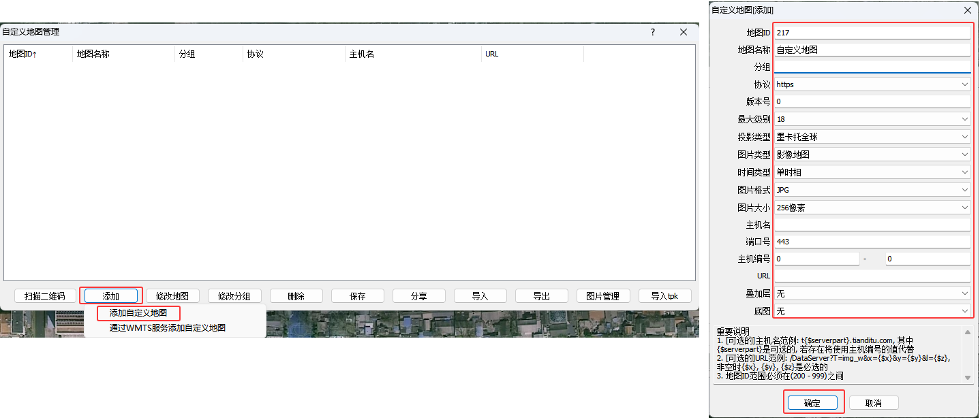Screen dimensions: 980x420
Task: Open the 最大级别 dropdown
Action: pyautogui.click(x=872, y=119)
